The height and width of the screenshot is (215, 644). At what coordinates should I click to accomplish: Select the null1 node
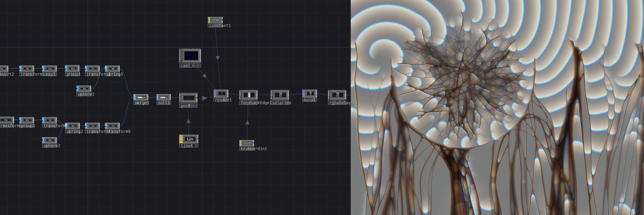tap(164, 97)
